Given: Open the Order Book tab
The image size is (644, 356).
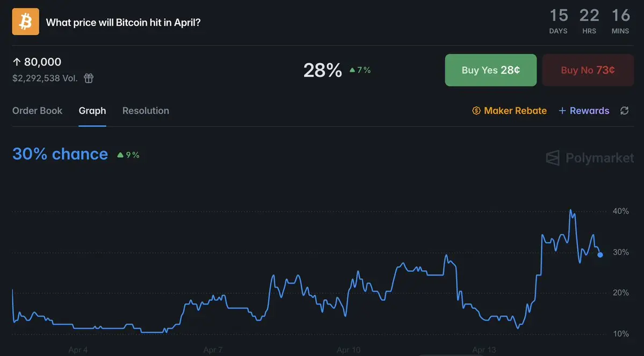Looking at the screenshot, I should 37,111.
